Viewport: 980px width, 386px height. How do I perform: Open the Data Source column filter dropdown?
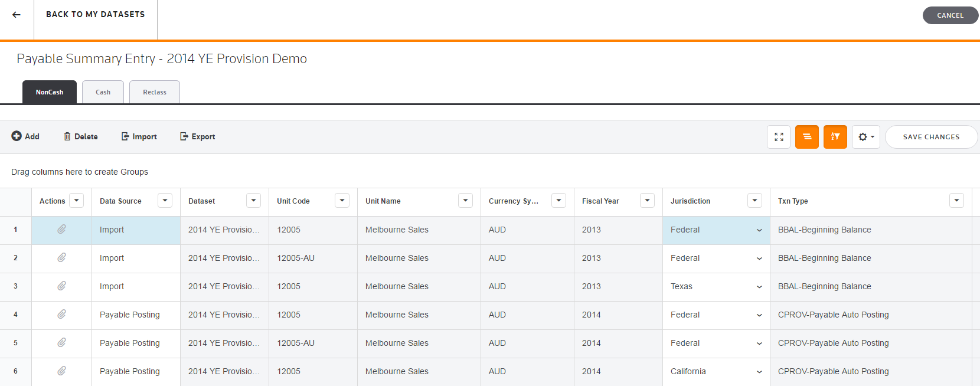pyautogui.click(x=165, y=201)
